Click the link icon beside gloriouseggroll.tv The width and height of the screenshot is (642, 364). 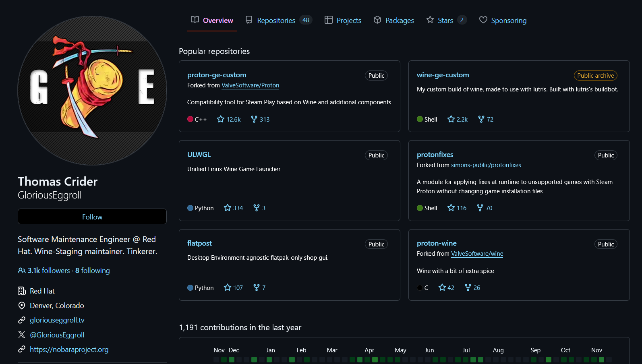click(x=22, y=320)
